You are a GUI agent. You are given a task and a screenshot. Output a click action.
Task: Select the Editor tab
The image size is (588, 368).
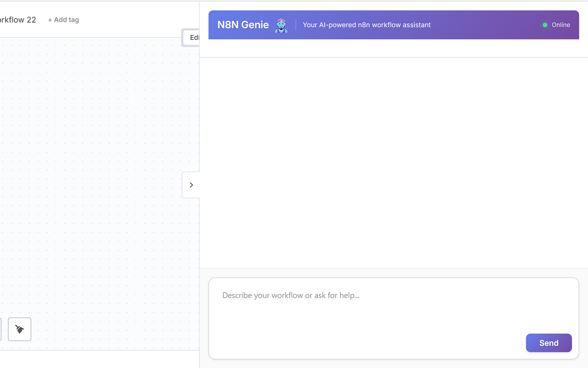[x=192, y=38]
